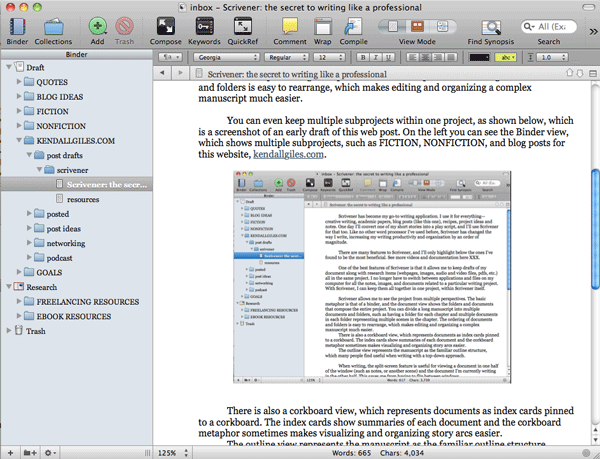Align text left
Viewport: 600px width, 459px height.
pos(412,57)
